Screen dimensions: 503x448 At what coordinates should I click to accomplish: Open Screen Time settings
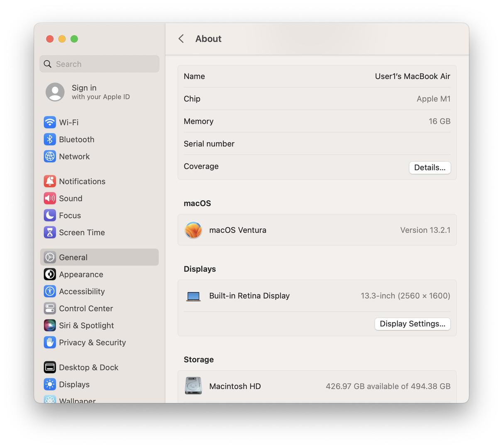[99, 232]
